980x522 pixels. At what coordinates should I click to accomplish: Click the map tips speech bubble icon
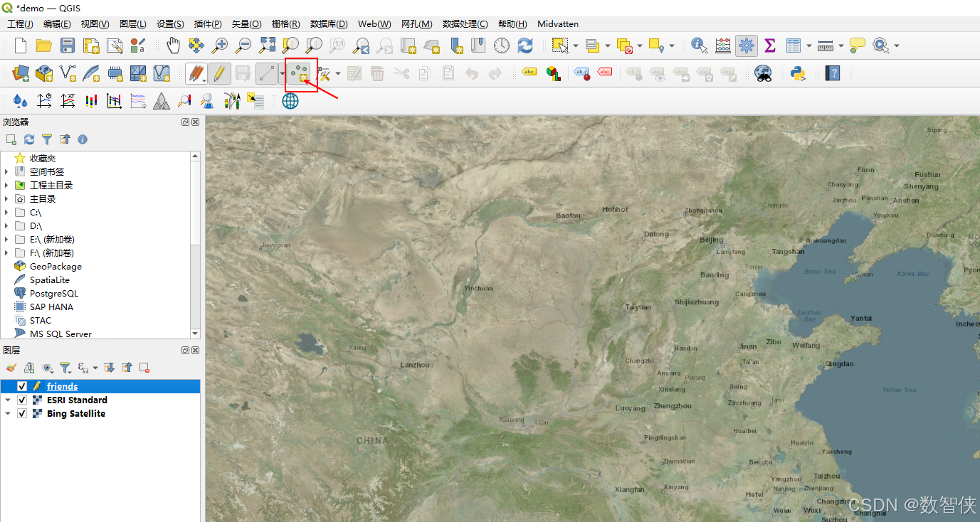tap(857, 46)
